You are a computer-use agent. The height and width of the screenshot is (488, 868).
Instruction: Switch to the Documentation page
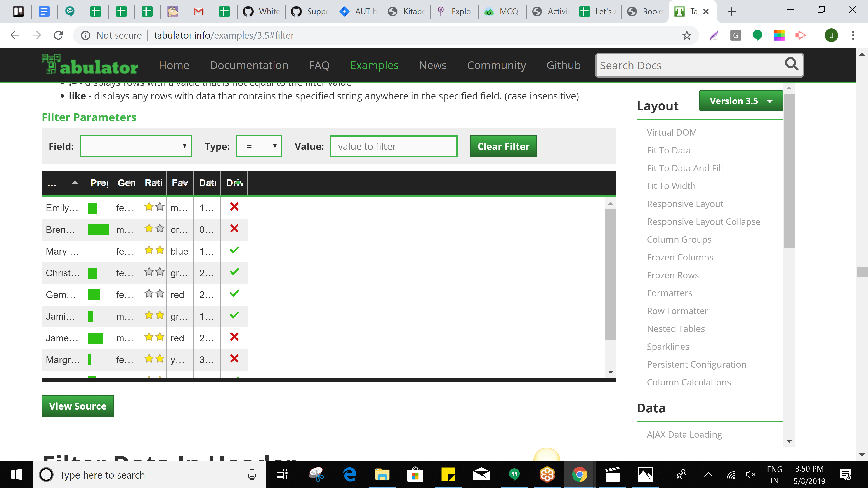(x=249, y=65)
